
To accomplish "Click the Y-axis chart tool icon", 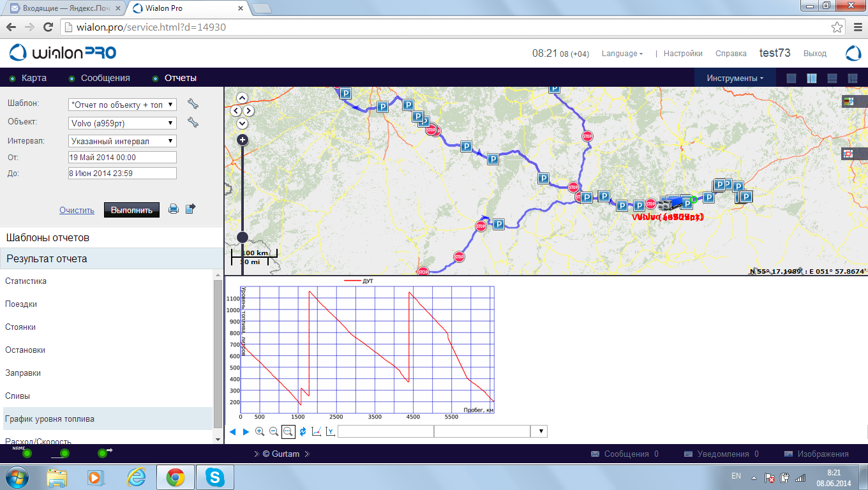I will point(330,432).
